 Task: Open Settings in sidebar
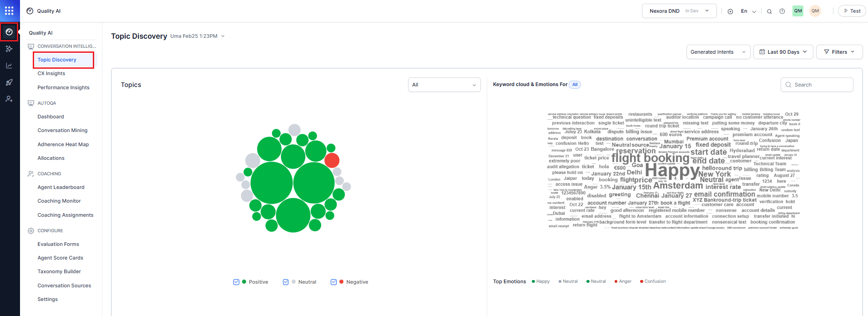click(48, 300)
